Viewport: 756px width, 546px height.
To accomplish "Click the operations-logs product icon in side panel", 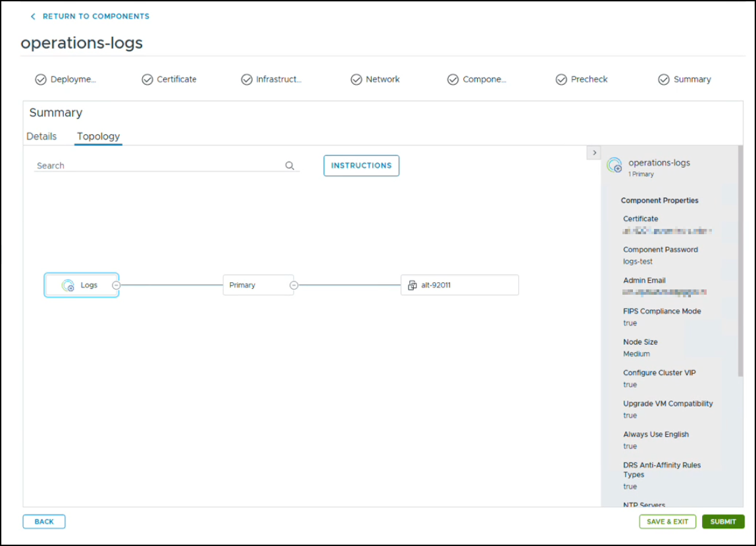I will [x=615, y=165].
